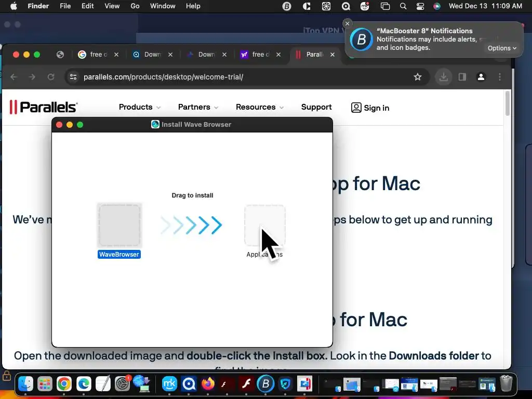Open Finder from the Dock

tap(25, 384)
